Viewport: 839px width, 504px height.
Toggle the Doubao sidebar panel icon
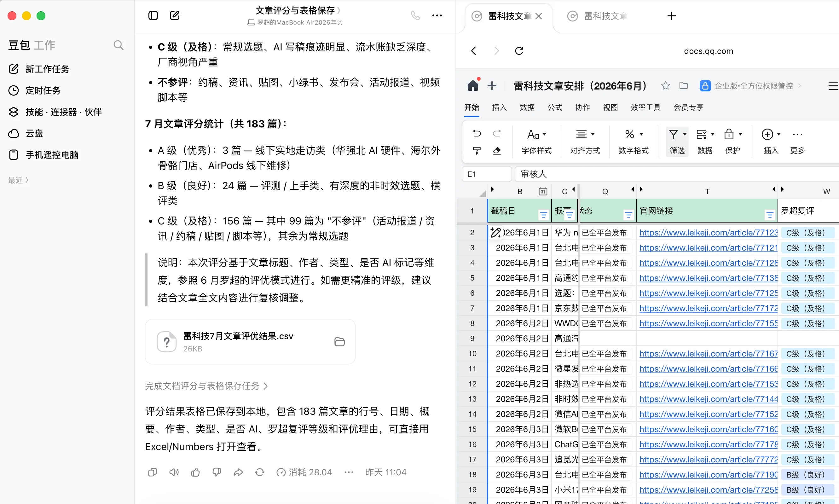153,16
